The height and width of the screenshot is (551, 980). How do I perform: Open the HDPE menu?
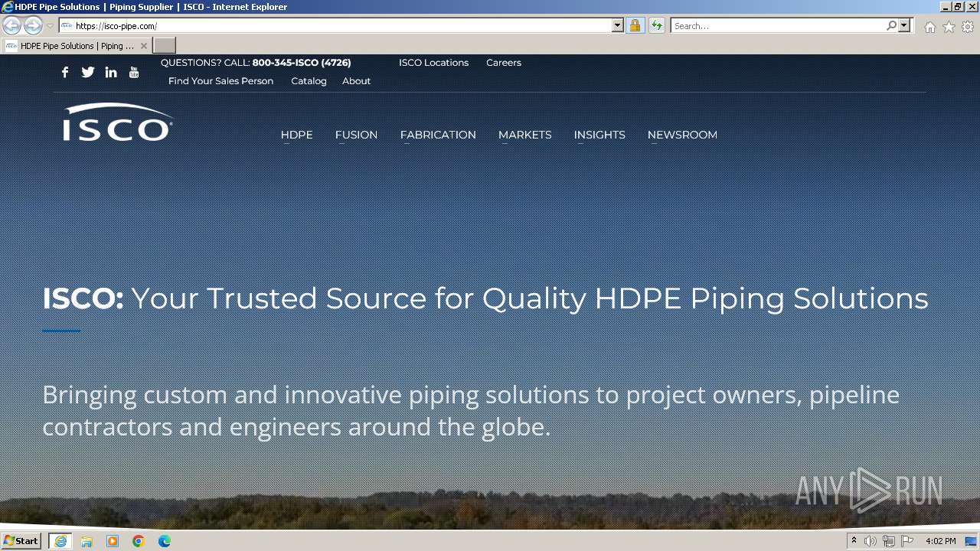point(296,135)
